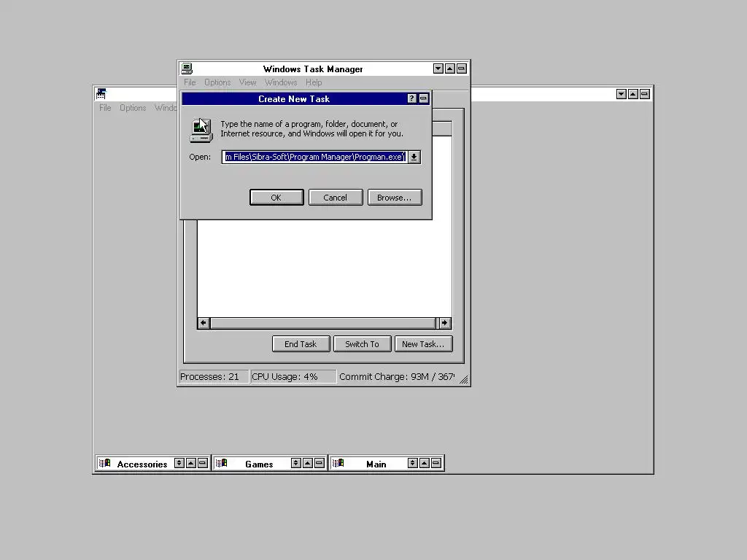Click the Games group maximize button
747x560 pixels.
308,463
